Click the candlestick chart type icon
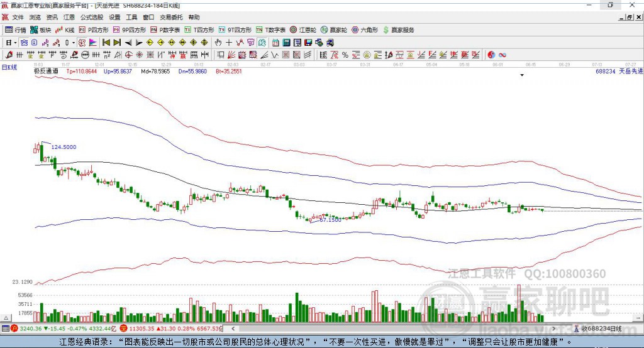 (67, 43)
